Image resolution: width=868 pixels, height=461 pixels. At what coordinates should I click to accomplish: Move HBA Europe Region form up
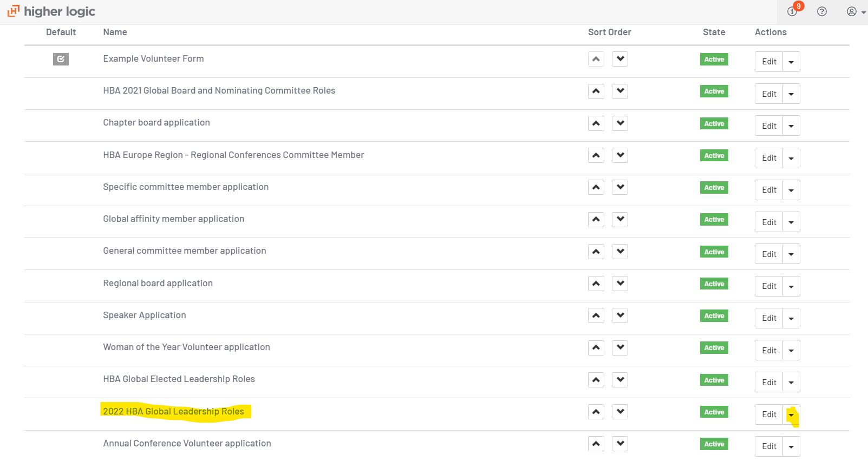pos(596,155)
